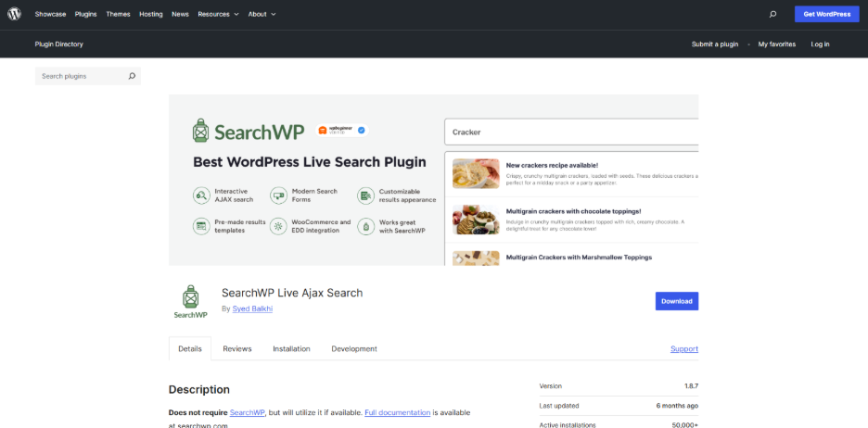Open the Plugin Directory link
Screen dimensions: 868x428
58,44
